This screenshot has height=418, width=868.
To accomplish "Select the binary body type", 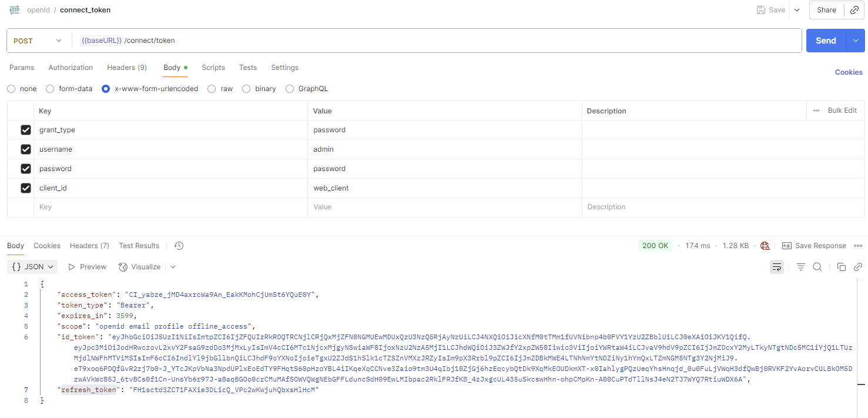I will point(247,89).
